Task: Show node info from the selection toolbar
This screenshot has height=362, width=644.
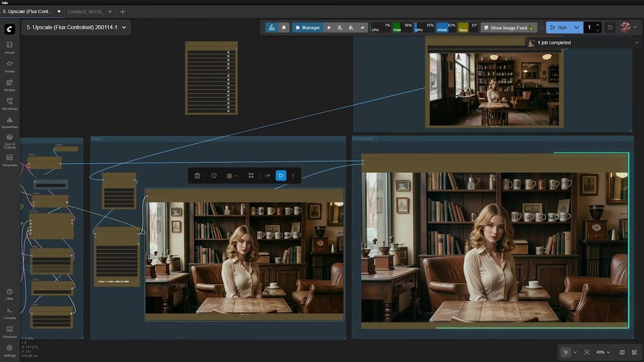Action: pos(214,175)
